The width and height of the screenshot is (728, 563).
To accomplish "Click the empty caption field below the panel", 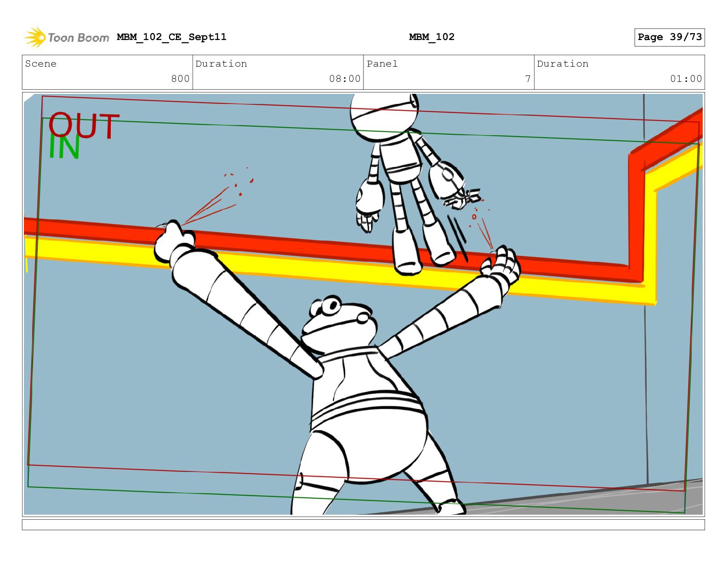I will tap(363, 525).
